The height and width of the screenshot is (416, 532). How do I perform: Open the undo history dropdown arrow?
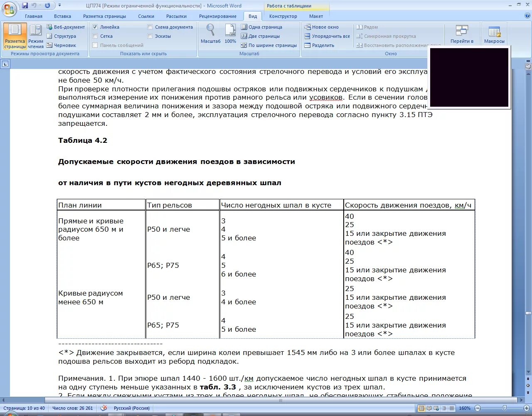[x=40, y=5]
